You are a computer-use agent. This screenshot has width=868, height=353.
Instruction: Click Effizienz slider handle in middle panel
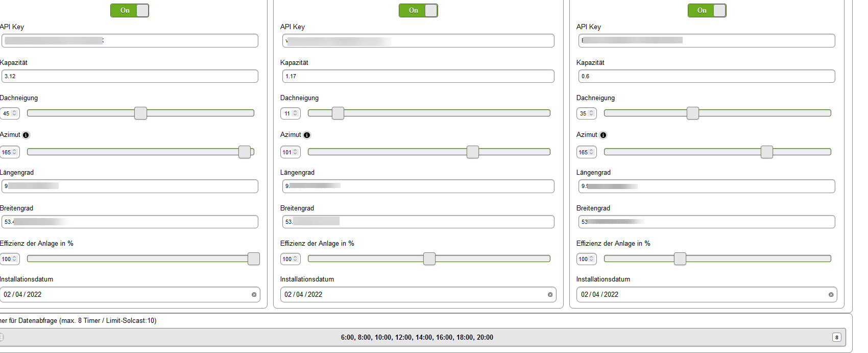(x=429, y=259)
